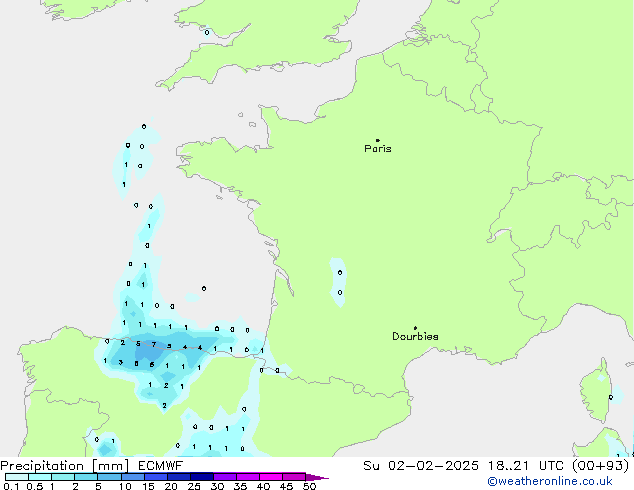Click the (00+93) forecast hour text

(603, 465)
